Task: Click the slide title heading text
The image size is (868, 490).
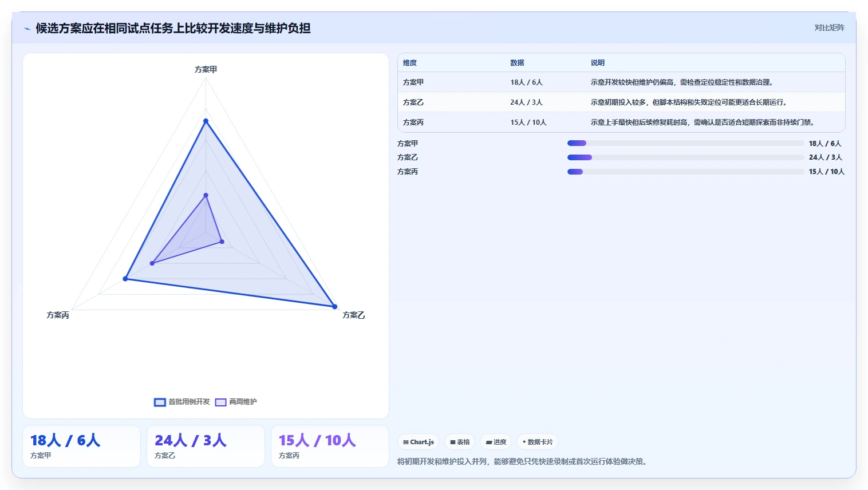Action: click(x=173, y=28)
